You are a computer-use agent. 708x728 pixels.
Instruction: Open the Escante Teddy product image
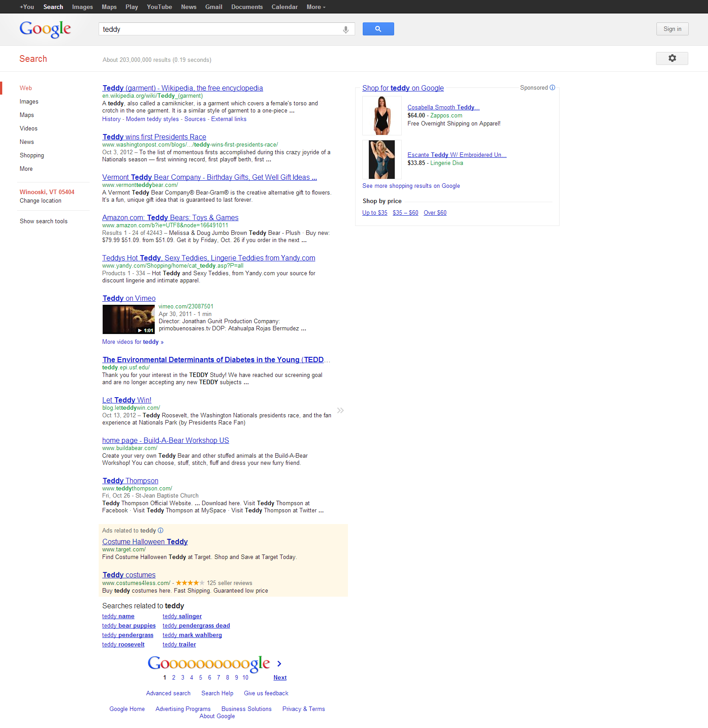click(x=382, y=160)
